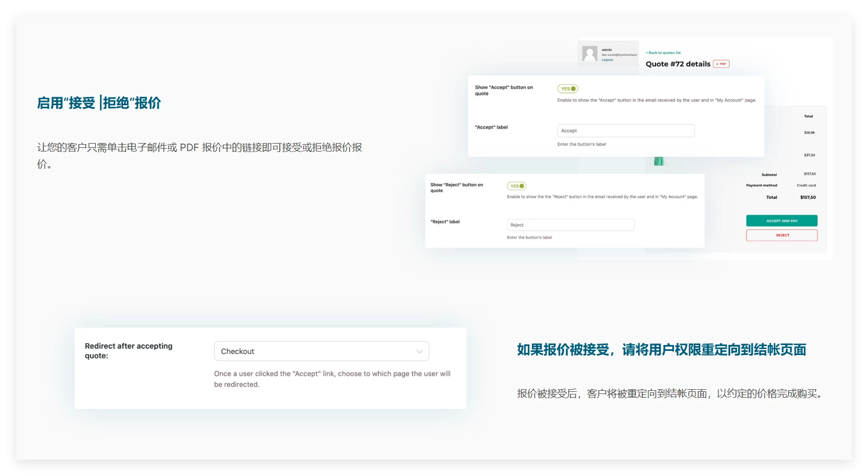Go back to quotes list
This screenshot has width=868, height=476.
coord(663,53)
